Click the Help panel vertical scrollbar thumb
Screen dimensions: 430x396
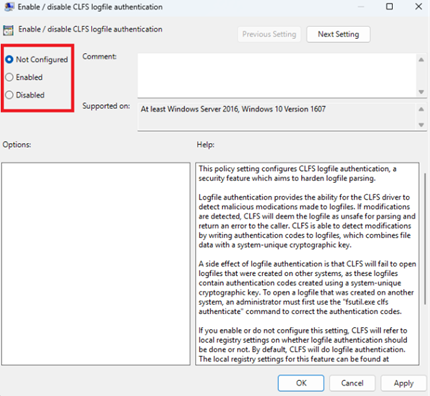pyautogui.click(x=425, y=238)
